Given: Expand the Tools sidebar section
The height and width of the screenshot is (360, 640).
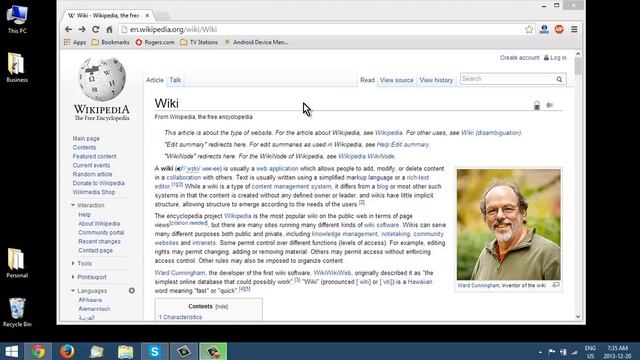Looking at the screenshot, I should tap(73, 264).
